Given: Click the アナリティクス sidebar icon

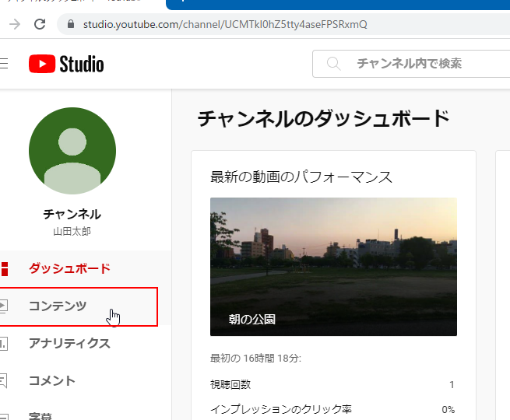Looking at the screenshot, I should click(4, 344).
